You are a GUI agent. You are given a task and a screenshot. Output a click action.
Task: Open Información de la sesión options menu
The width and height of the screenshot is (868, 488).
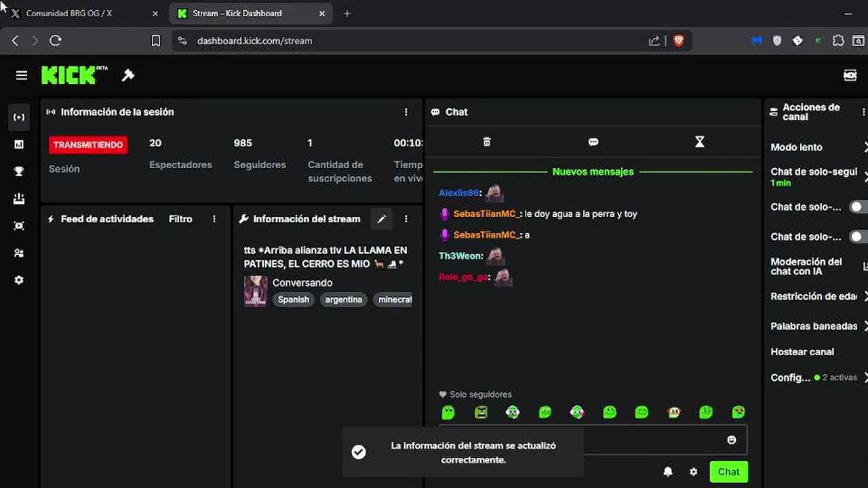tap(406, 112)
